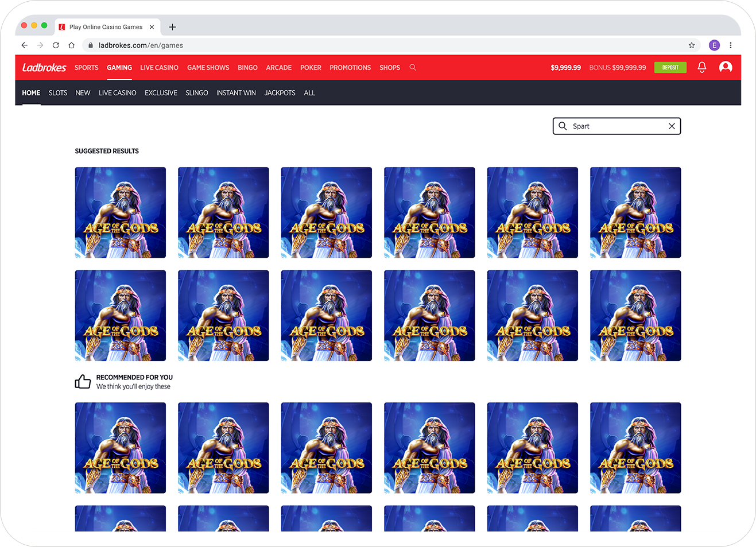
Task: Select the Gaming menu item
Action: click(x=119, y=68)
